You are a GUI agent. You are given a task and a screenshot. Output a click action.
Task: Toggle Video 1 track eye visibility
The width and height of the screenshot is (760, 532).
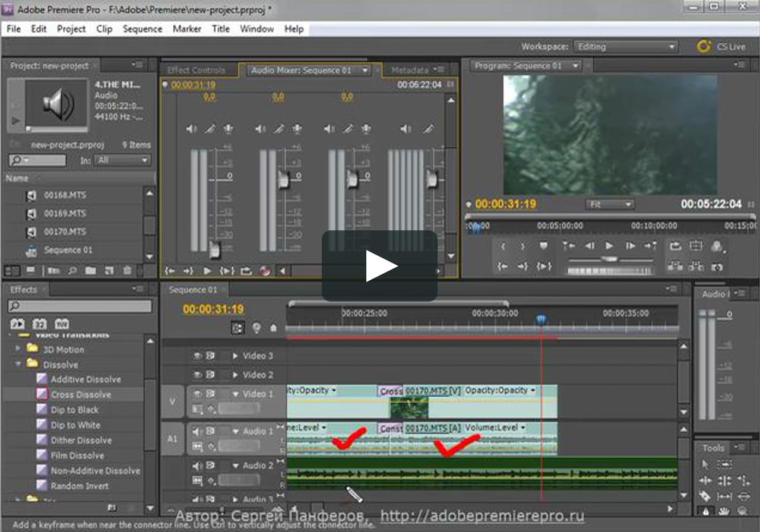(x=198, y=394)
